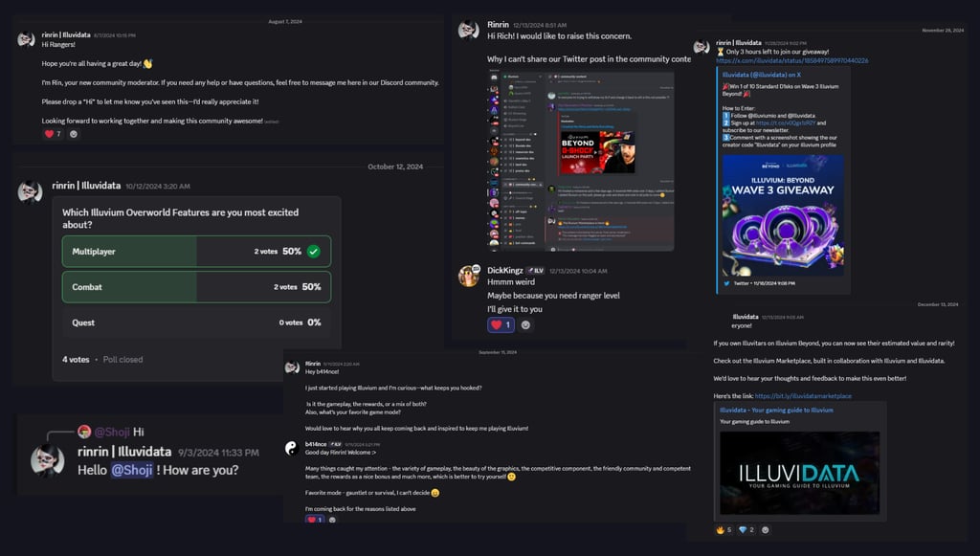
Task: Open DickKingz profile avatar
Action: coord(469,276)
